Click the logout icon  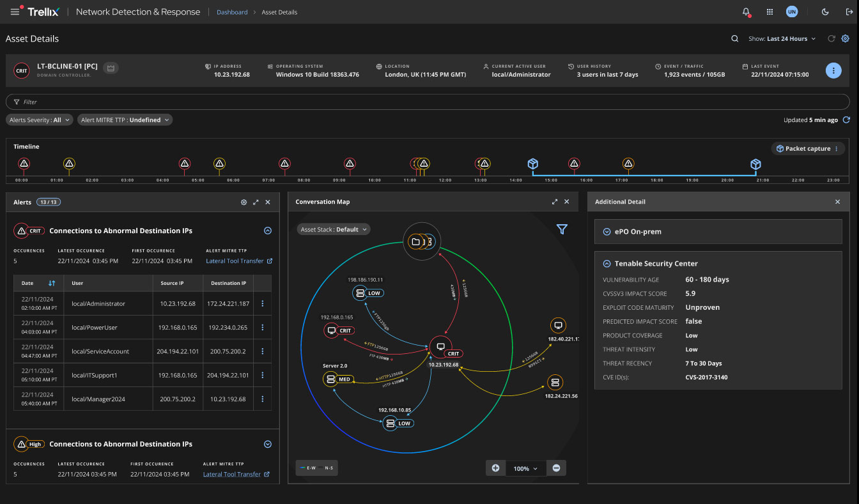849,12
